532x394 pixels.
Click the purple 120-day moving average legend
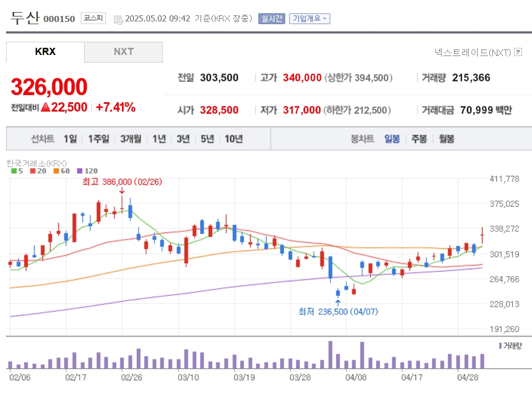tap(87, 171)
